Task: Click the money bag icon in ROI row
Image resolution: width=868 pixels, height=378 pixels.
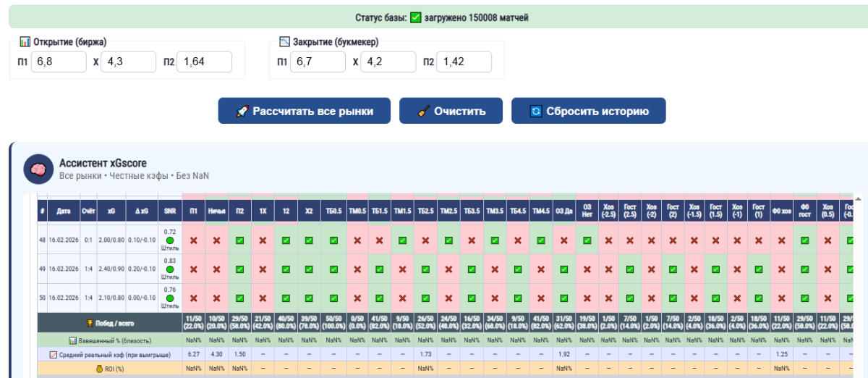Action: pyautogui.click(x=100, y=368)
